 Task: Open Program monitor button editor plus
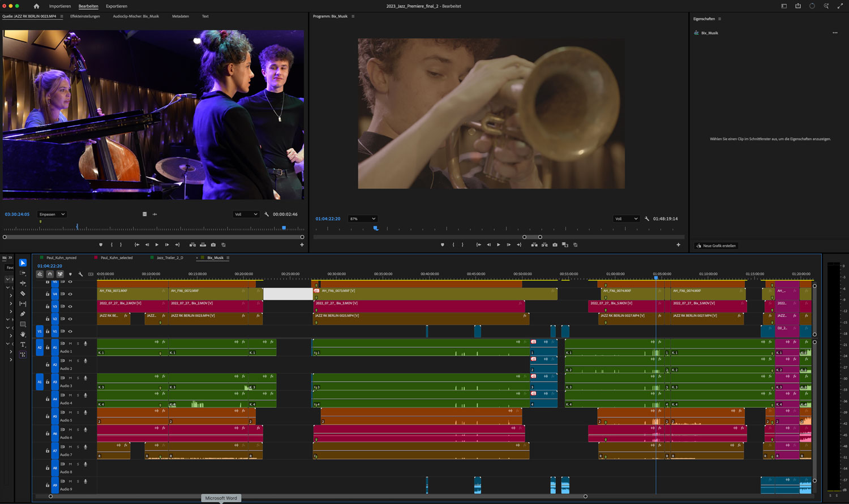click(678, 245)
